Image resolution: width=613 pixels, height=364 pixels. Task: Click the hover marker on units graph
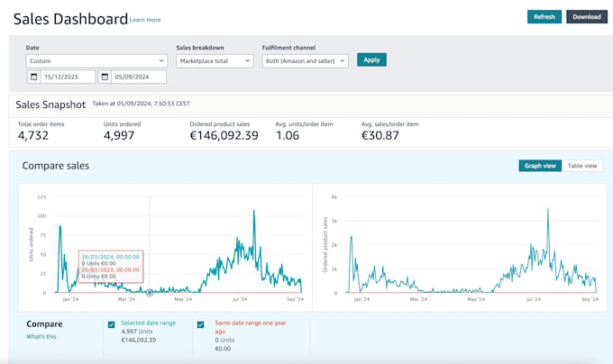pyautogui.click(x=150, y=292)
